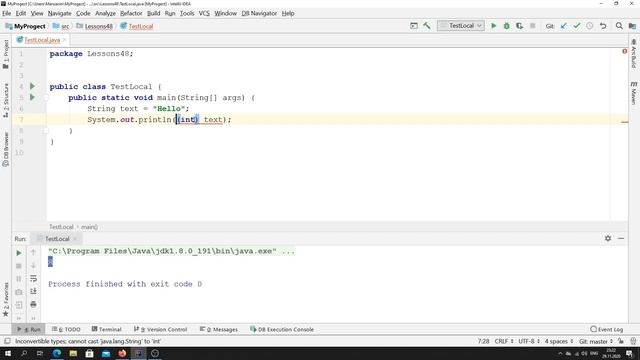This screenshot has height=360, width=640.
Task: Open the DB Browser side panel
Action: [x=6, y=149]
